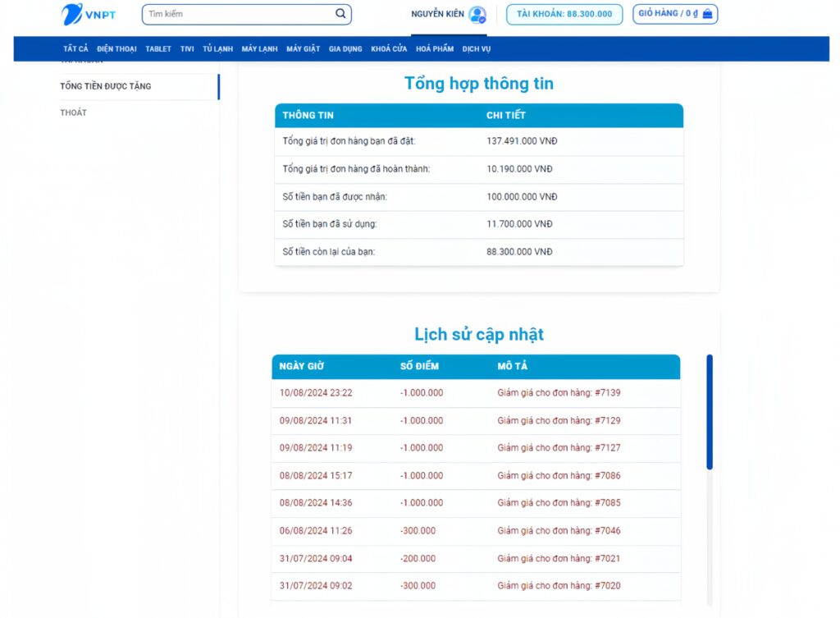Open the user avatar icon

[x=477, y=15]
